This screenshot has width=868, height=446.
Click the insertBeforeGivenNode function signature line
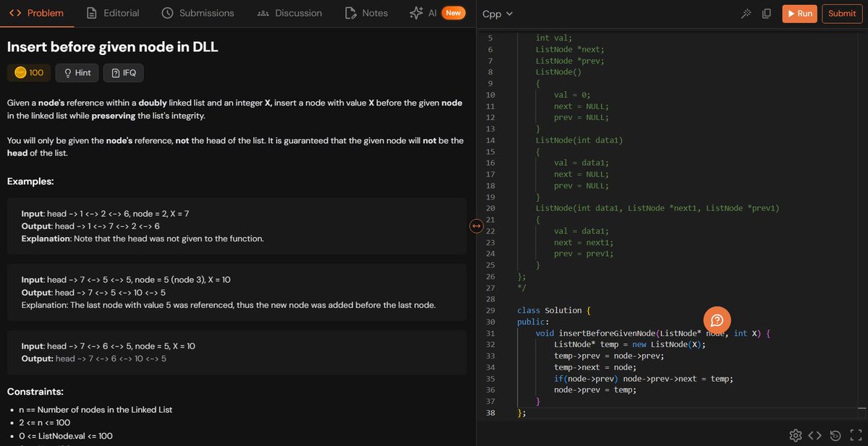[653, 333]
